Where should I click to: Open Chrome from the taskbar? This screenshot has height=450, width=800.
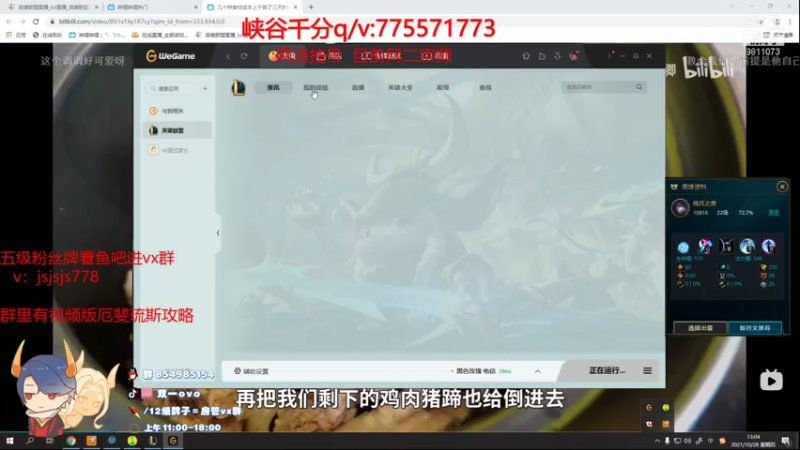(x=71, y=441)
